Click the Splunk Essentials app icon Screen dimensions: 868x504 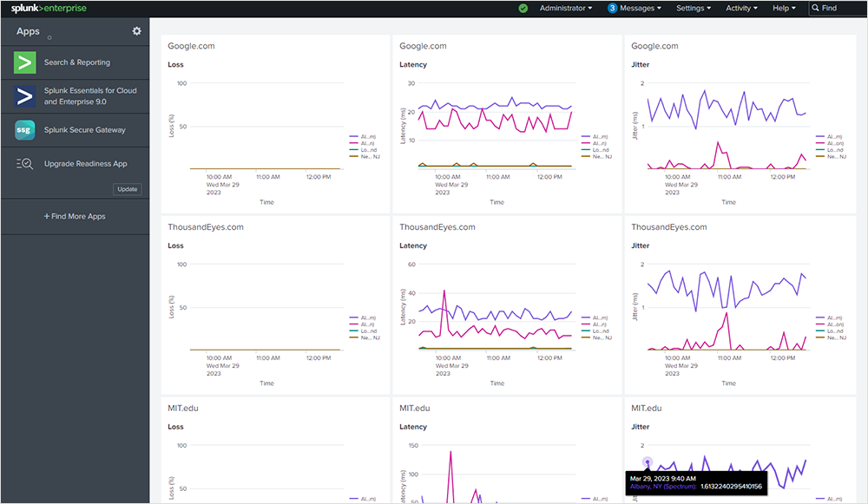click(25, 96)
